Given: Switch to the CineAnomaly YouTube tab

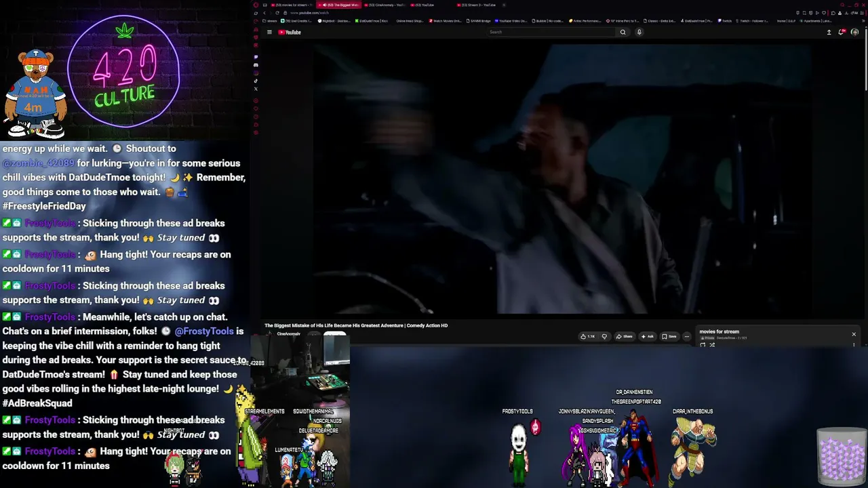Looking at the screenshot, I should pos(387,5).
